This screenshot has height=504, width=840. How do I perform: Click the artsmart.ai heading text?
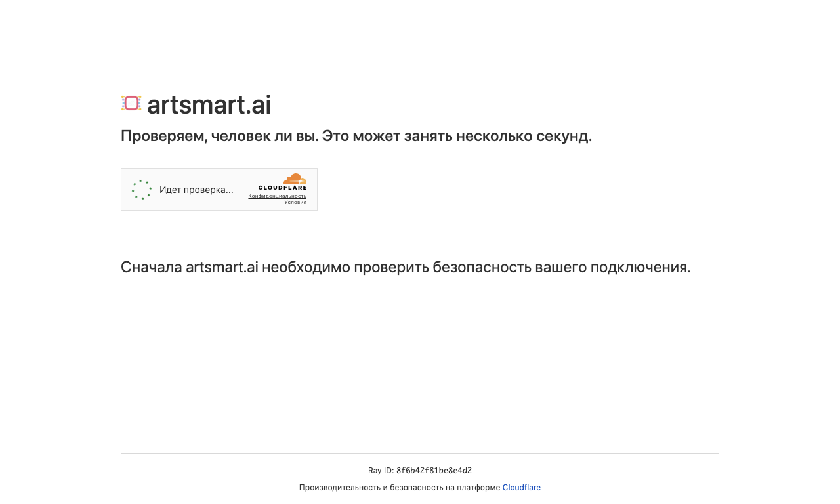(x=209, y=104)
